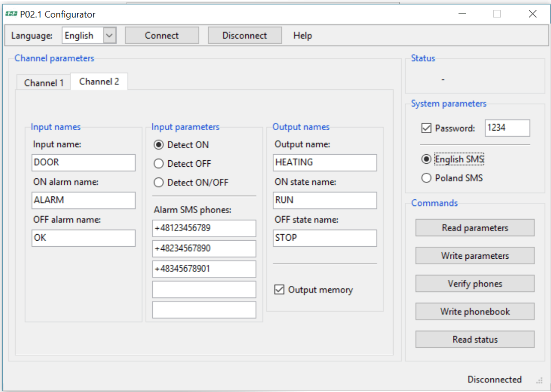
Task: Click the P02.1 Configurator app icon
Action: coord(11,14)
